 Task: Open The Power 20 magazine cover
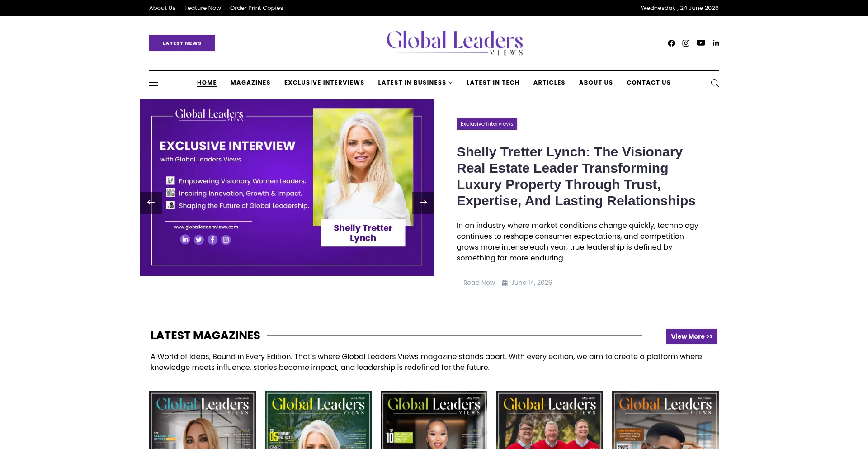pyautogui.click(x=665, y=420)
